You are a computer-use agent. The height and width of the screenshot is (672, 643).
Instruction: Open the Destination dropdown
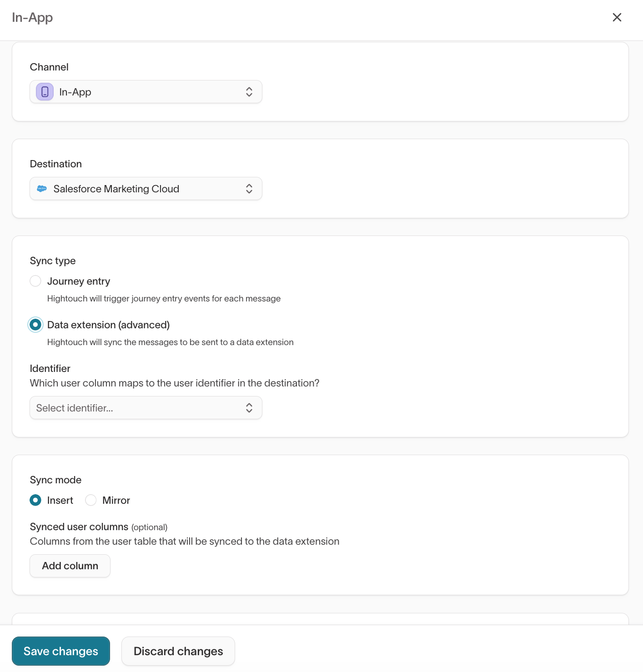pos(146,188)
